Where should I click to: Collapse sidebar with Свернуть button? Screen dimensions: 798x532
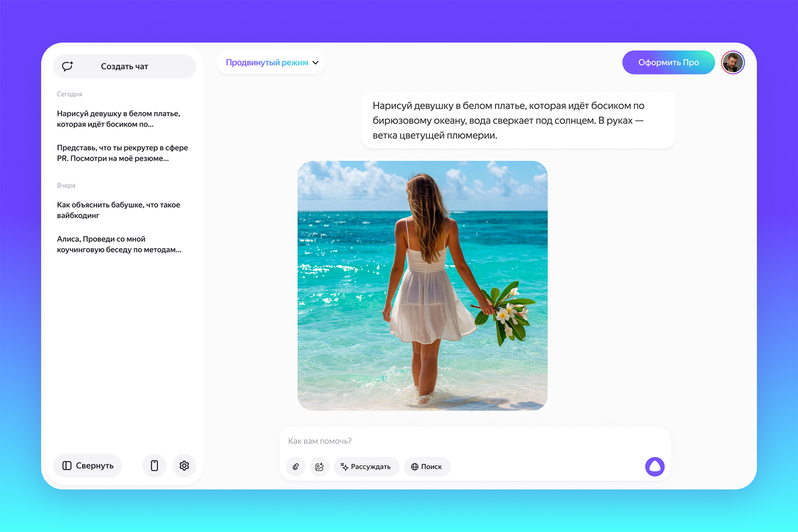click(x=88, y=465)
